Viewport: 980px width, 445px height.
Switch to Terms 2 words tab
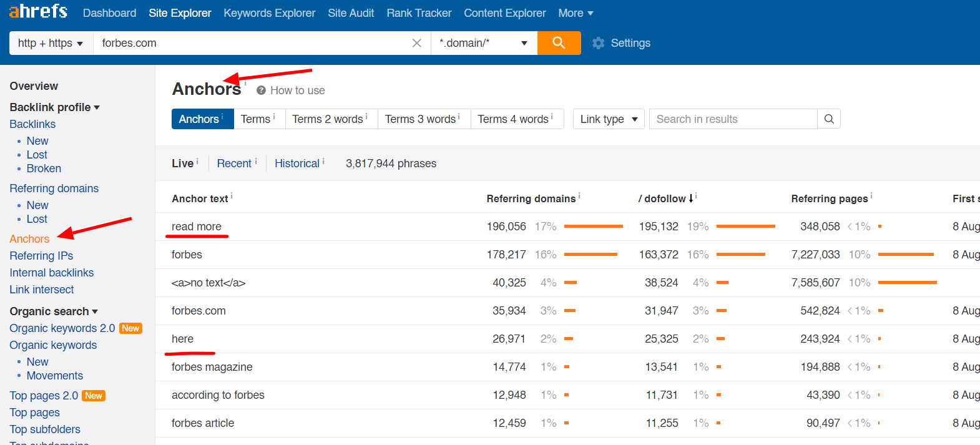point(328,119)
